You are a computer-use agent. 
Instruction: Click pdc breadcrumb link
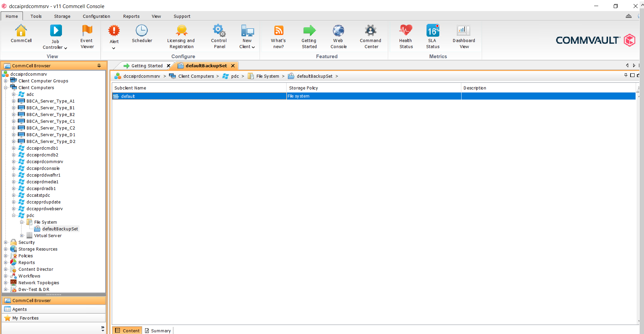click(x=235, y=76)
